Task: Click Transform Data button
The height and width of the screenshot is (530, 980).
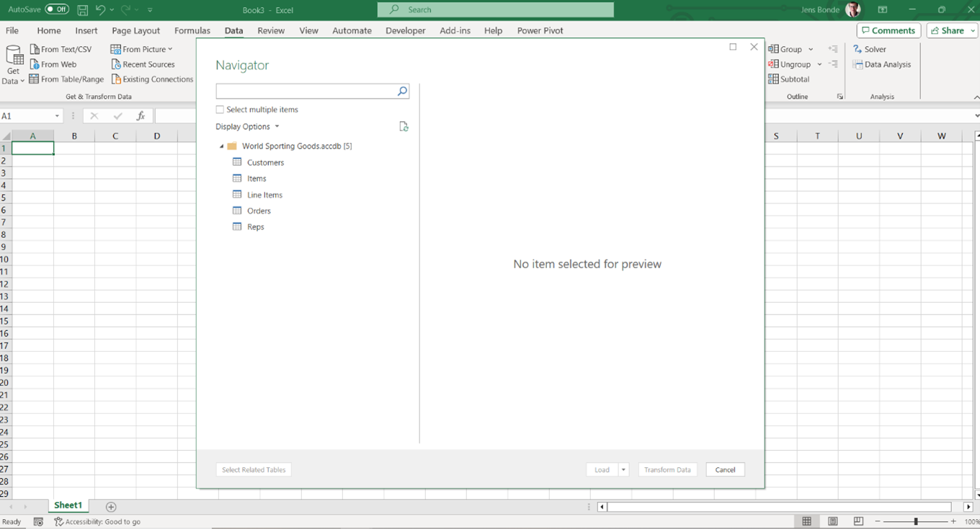Action: (667, 469)
